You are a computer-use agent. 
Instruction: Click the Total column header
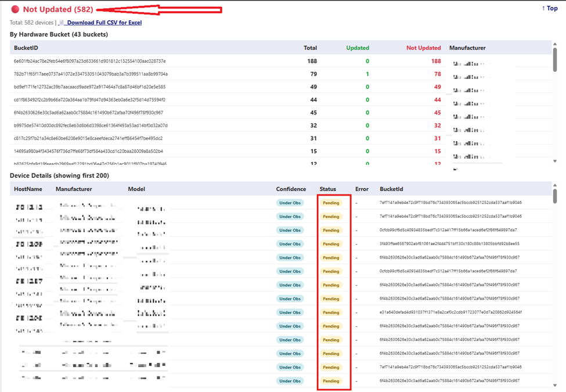tap(310, 48)
